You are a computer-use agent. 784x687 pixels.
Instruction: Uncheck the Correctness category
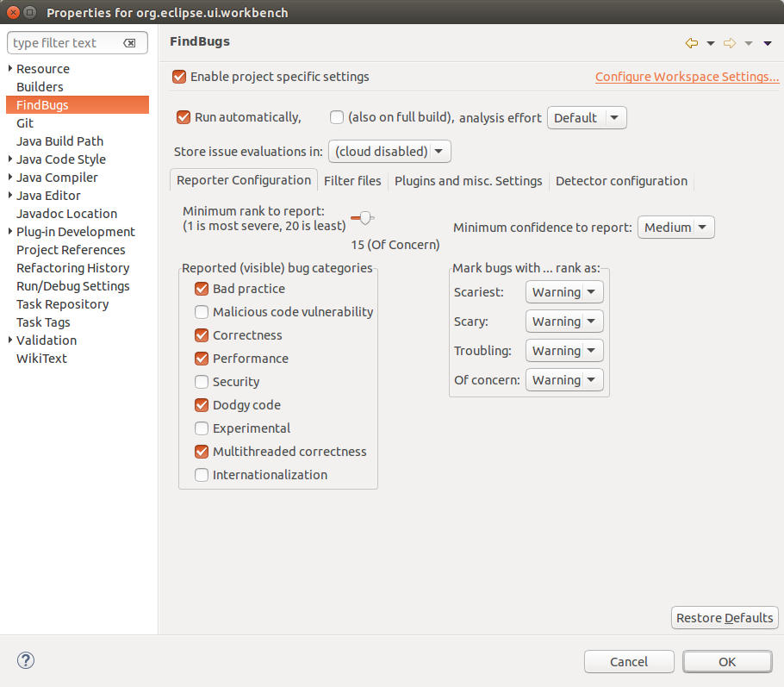202,335
